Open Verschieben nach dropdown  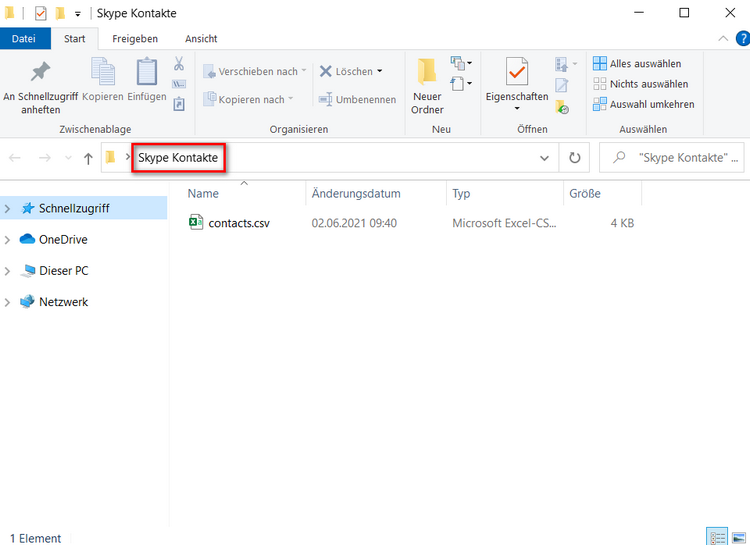click(x=254, y=71)
